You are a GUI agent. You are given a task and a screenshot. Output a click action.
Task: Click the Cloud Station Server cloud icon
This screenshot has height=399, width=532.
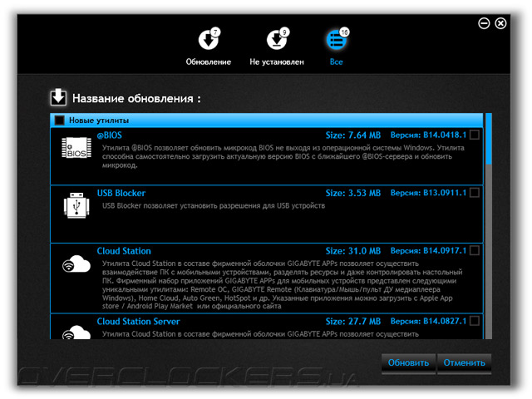pos(76,332)
